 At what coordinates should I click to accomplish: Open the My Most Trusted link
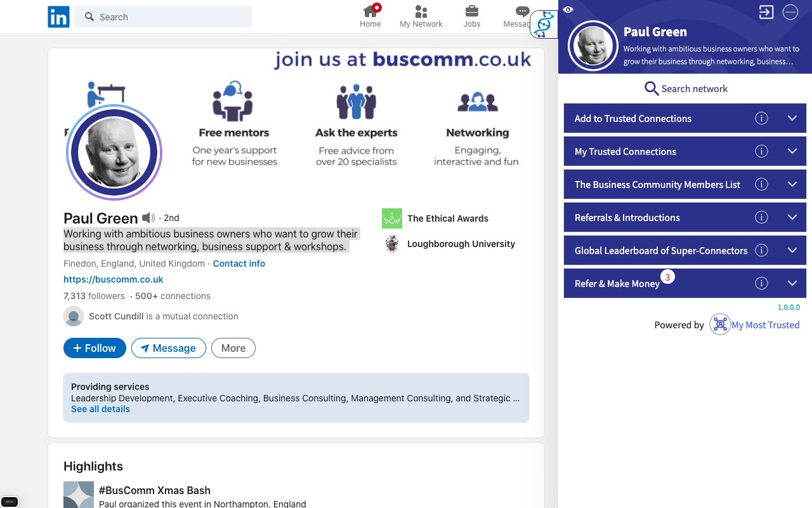pos(765,325)
